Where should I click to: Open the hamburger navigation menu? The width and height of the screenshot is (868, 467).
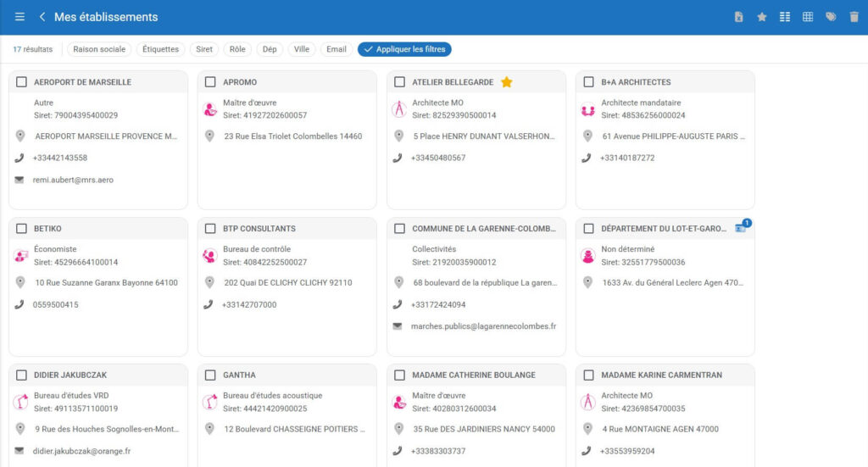(x=19, y=17)
